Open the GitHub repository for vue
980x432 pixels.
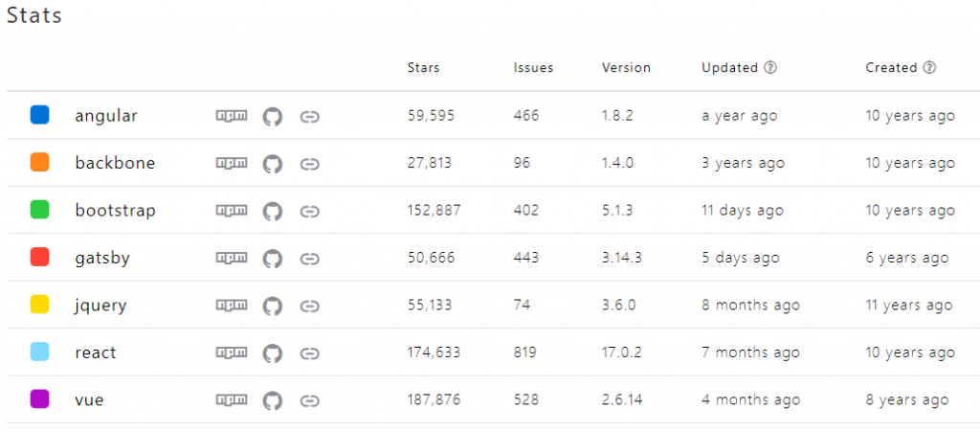coord(273,400)
